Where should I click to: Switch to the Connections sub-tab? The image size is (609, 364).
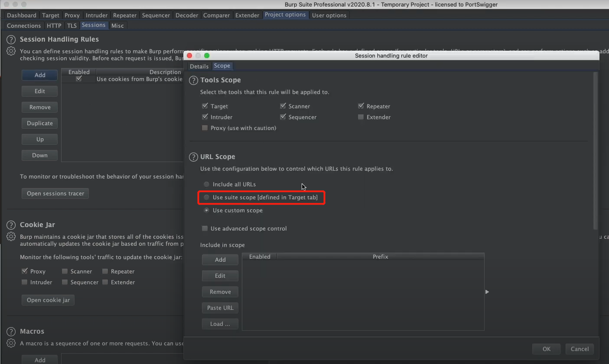tap(24, 26)
